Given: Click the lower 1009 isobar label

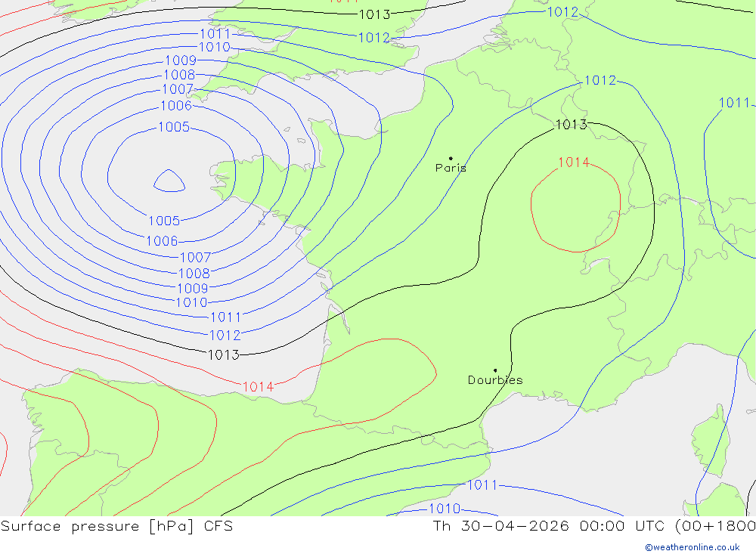Looking at the screenshot, I should tap(193, 288).
